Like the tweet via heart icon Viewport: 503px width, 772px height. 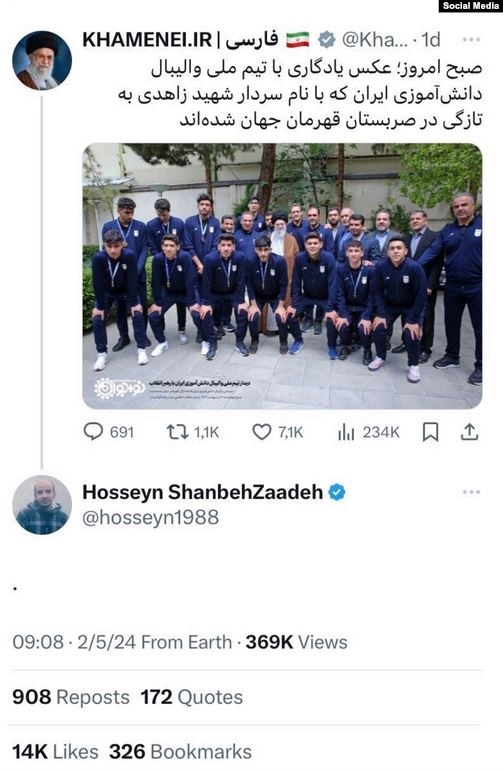click(262, 432)
